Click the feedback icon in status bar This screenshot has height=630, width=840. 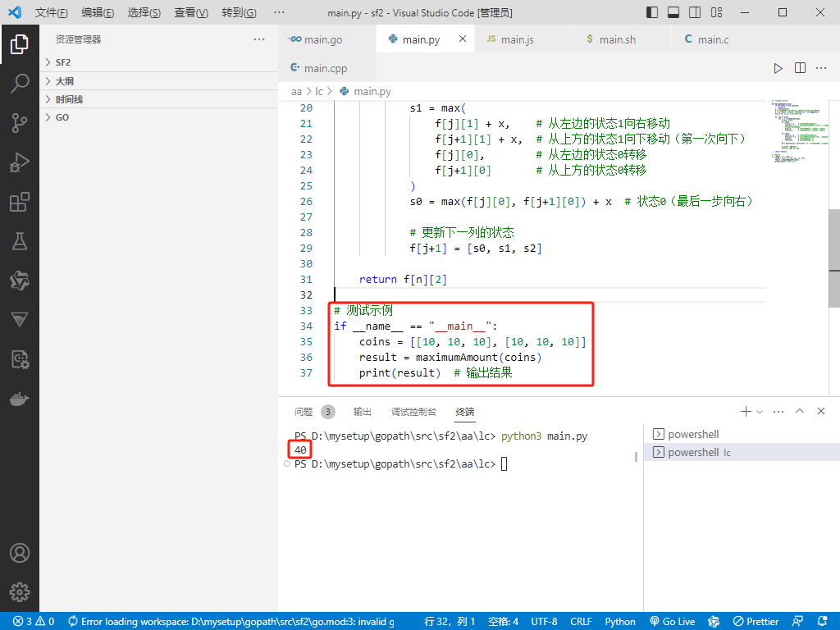click(x=797, y=622)
